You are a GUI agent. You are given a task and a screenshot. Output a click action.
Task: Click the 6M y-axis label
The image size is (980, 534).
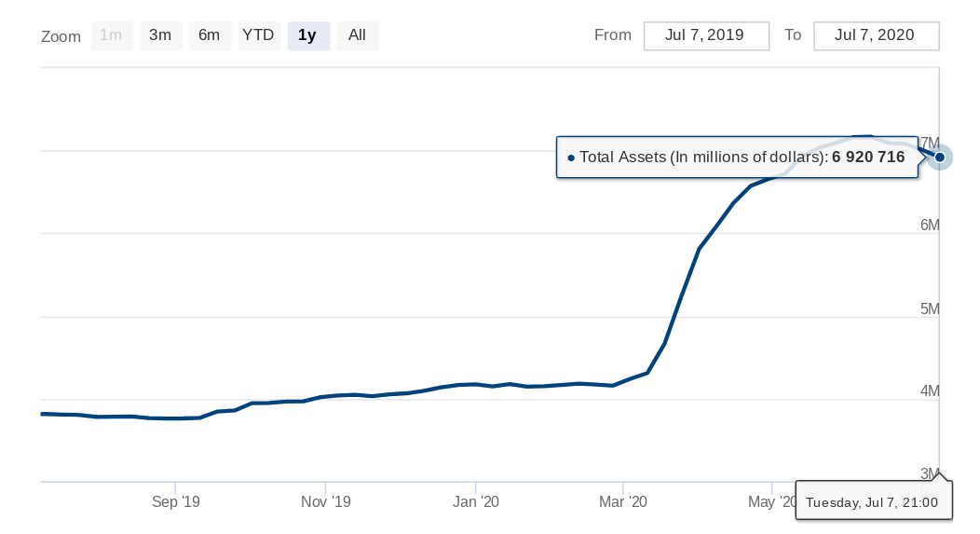pos(930,226)
